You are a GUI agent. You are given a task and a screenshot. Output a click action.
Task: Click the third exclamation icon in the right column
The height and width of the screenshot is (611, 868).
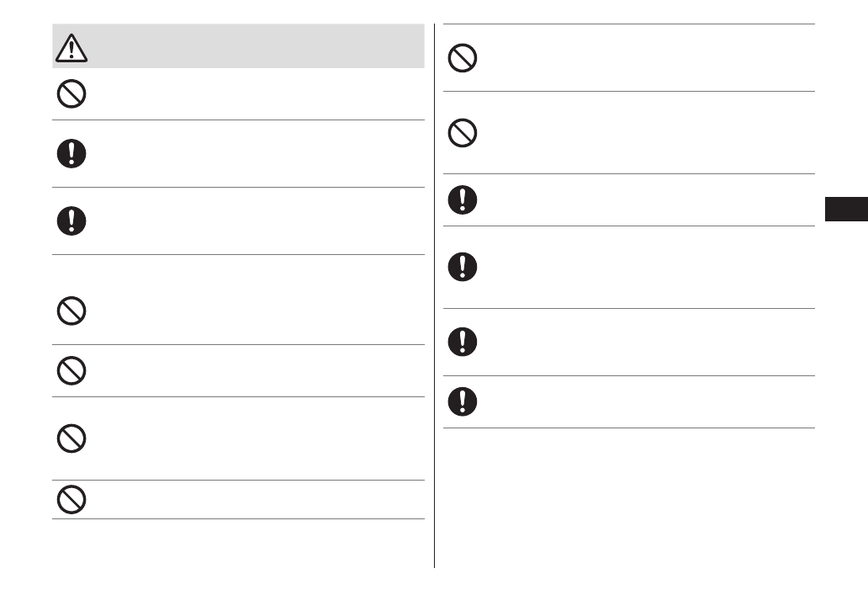point(463,342)
